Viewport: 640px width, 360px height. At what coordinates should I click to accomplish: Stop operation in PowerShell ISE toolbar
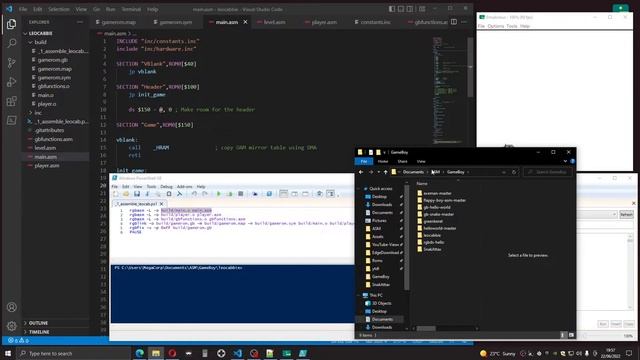(241, 194)
